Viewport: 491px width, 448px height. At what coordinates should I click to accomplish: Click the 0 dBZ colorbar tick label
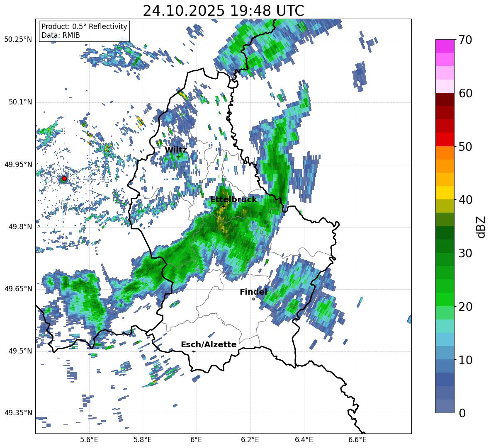point(462,413)
